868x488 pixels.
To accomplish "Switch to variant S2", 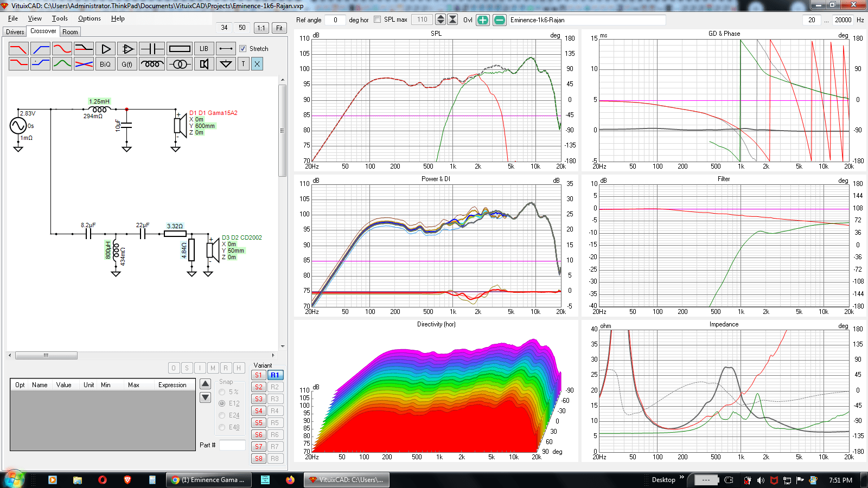I will (259, 387).
